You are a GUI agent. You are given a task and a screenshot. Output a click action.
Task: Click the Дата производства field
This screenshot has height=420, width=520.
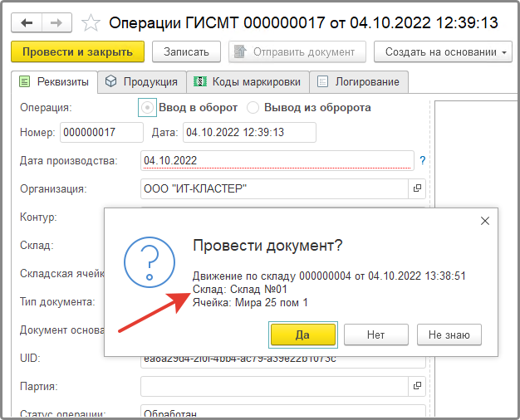coord(277,160)
